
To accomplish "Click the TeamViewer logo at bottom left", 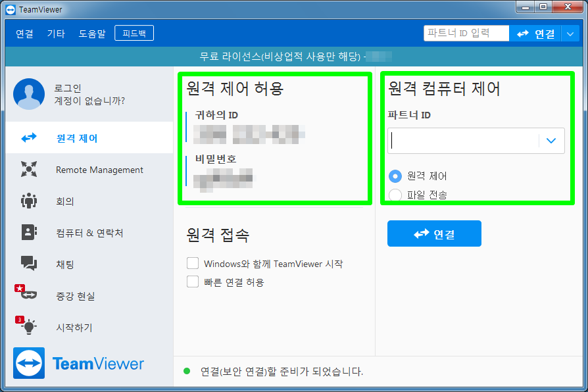I will click(79, 363).
